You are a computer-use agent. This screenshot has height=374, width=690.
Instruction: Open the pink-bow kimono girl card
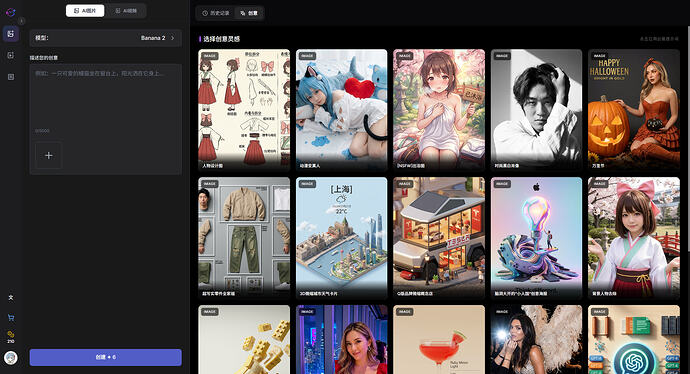click(x=634, y=238)
